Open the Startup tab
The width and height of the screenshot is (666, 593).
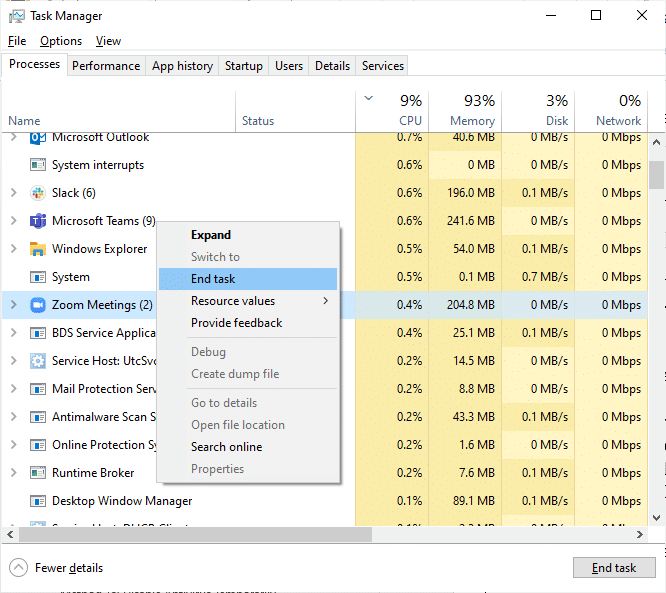[x=243, y=66]
